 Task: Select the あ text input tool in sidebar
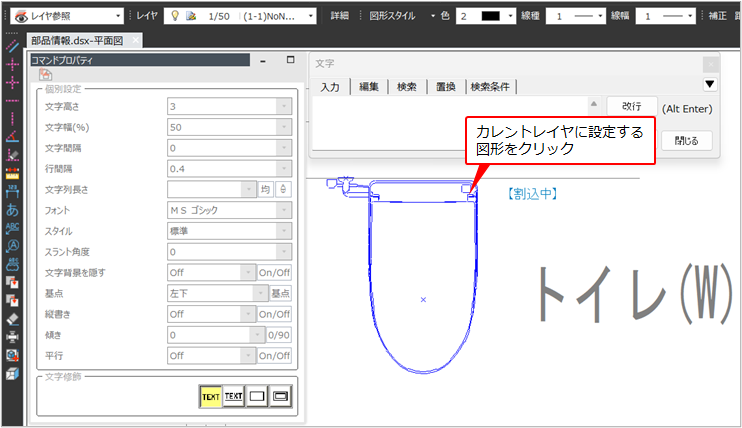click(x=13, y=210)
